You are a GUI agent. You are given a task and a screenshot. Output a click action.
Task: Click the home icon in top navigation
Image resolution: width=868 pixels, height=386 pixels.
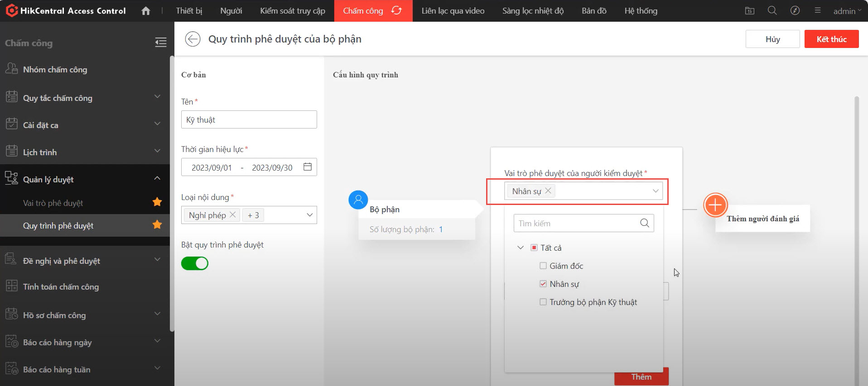[x=145, y=11]
